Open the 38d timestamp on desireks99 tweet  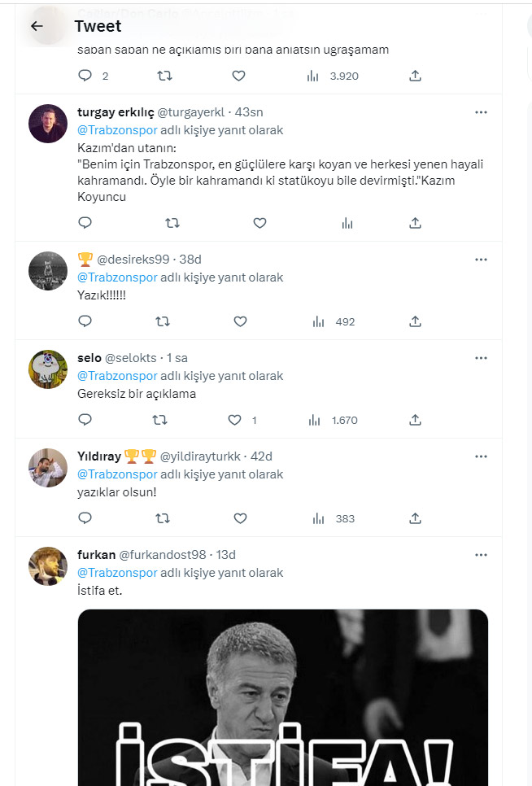190,260
